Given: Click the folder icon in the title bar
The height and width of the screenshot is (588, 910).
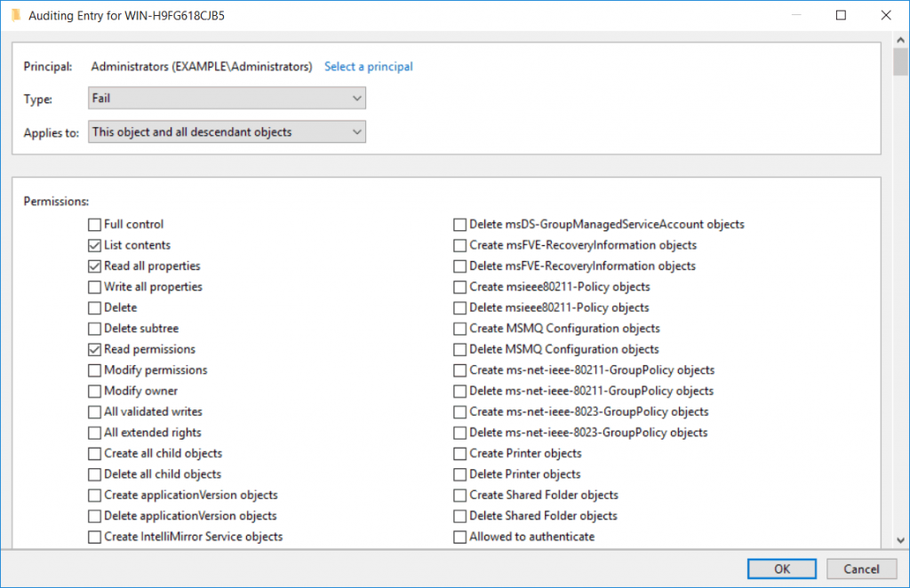Looking at the screenshot, I should pos(16,15).
